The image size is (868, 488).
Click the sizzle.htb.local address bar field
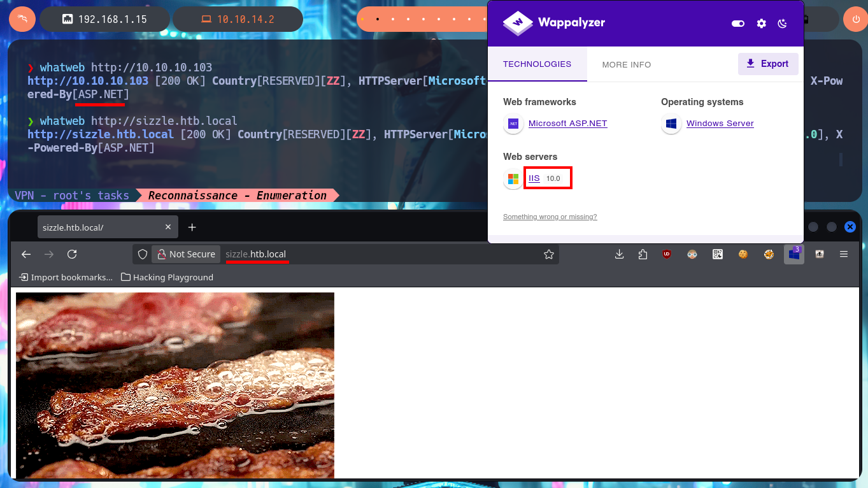pos(382,254)
